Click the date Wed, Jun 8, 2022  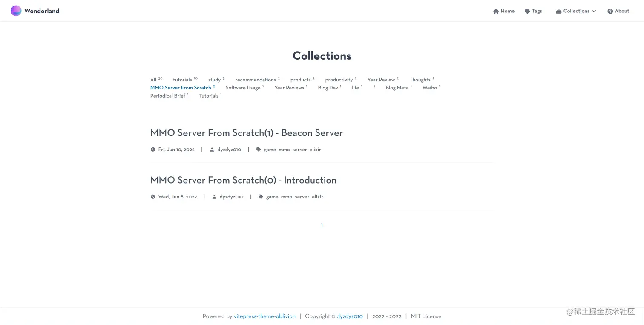pos(178,197)
